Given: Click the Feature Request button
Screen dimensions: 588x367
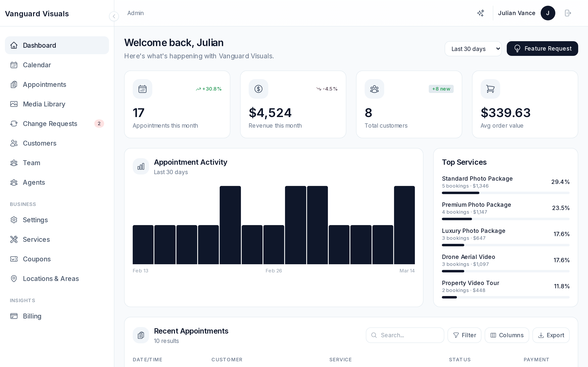Looking at the screenshot, I should 542,48.
